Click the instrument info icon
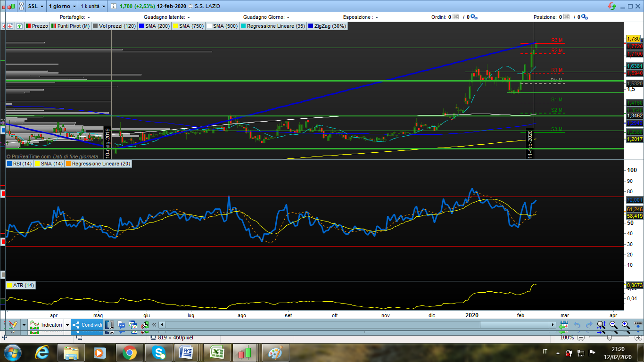 click(114, 7)
